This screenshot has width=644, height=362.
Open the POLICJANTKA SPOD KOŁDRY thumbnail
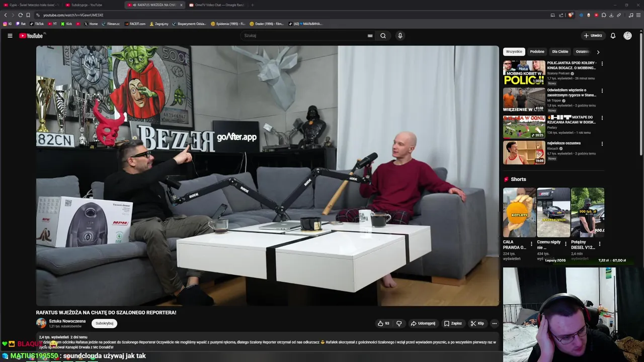pyautogui.click(x=524, y=73)
